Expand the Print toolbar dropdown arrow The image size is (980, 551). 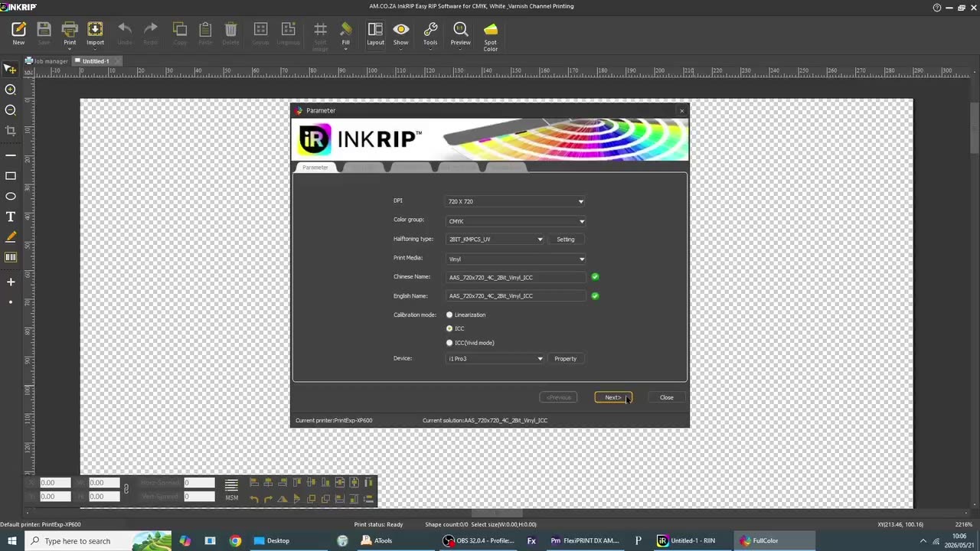click(70, 49)
